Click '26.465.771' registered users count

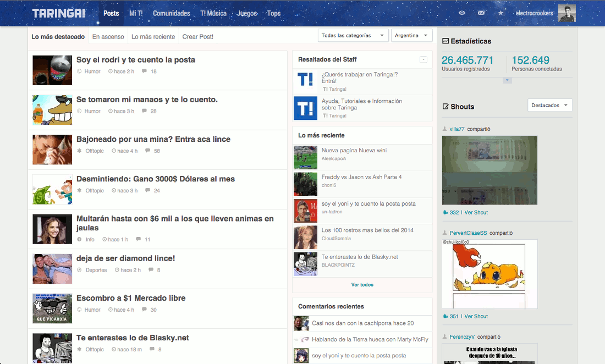tap(468, 60)
